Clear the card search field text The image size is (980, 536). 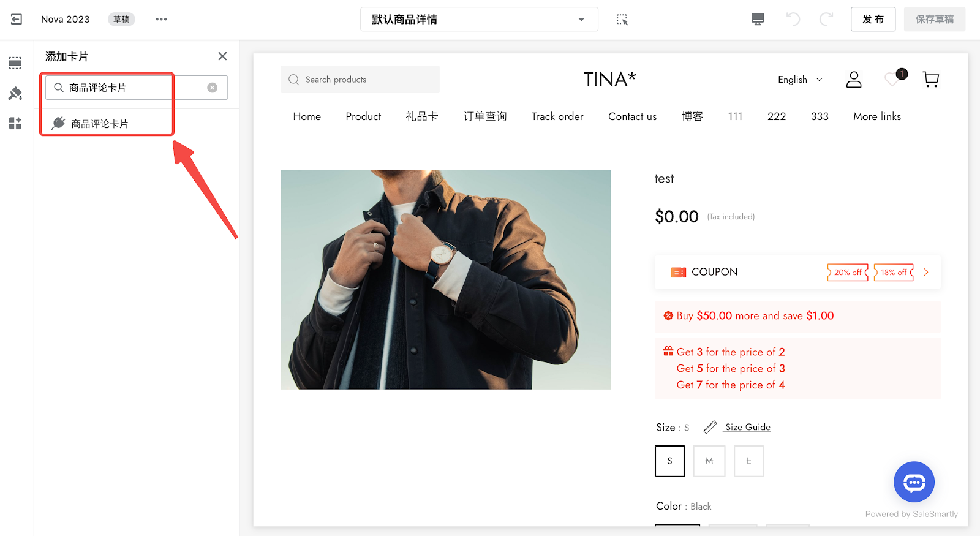point(213,88)
